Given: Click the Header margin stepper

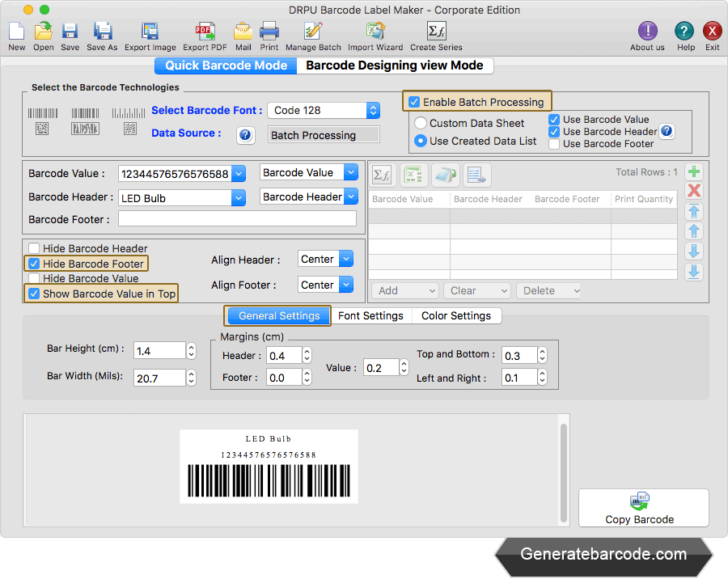Looking at the screenshot, I should point(307,356).
